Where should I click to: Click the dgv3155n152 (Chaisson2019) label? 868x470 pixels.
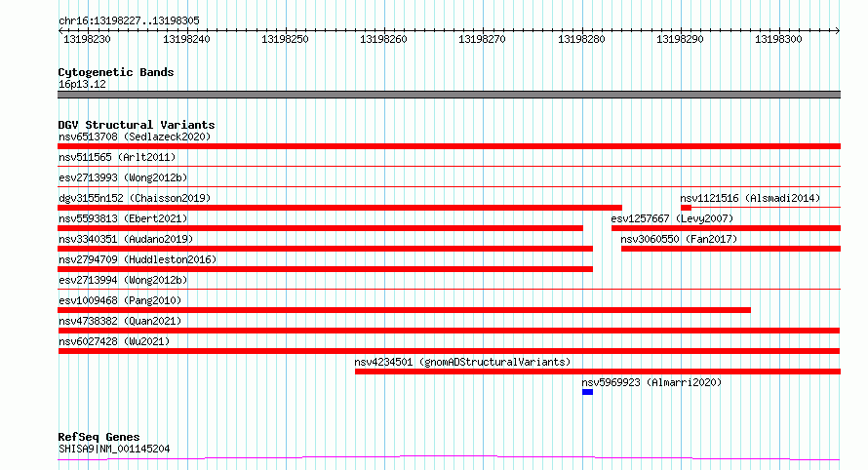pyautogui.click(x=135, y=198)
